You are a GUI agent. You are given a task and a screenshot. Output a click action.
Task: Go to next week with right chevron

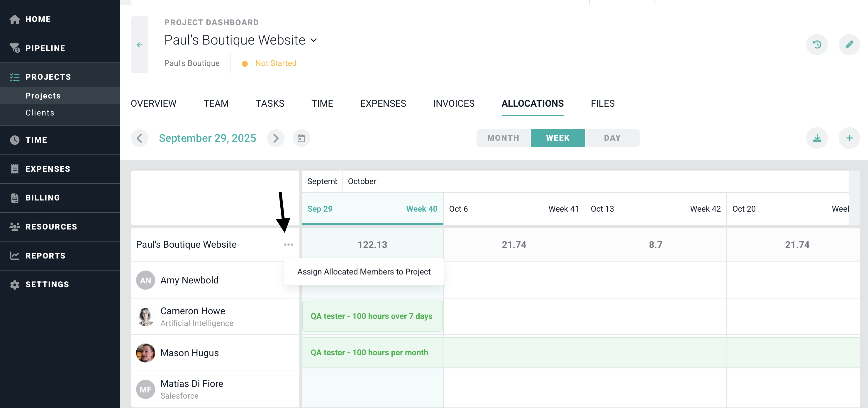(x=276, y=138)
